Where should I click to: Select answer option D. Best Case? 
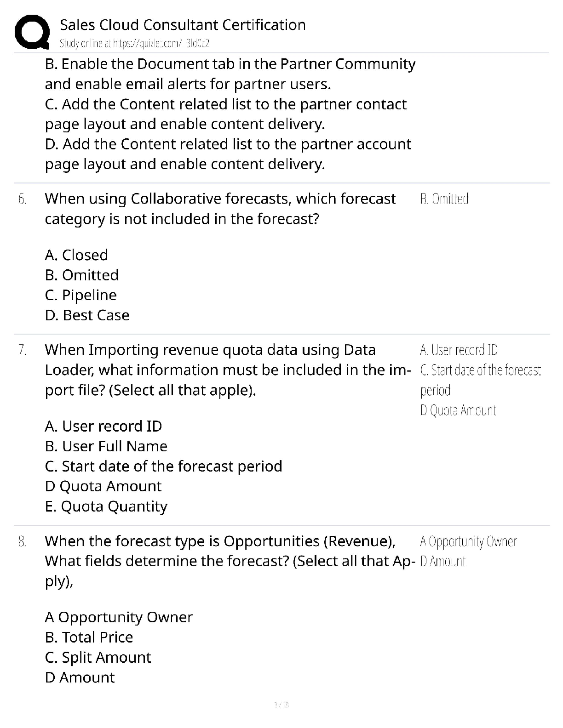click(x=87, y=315)
